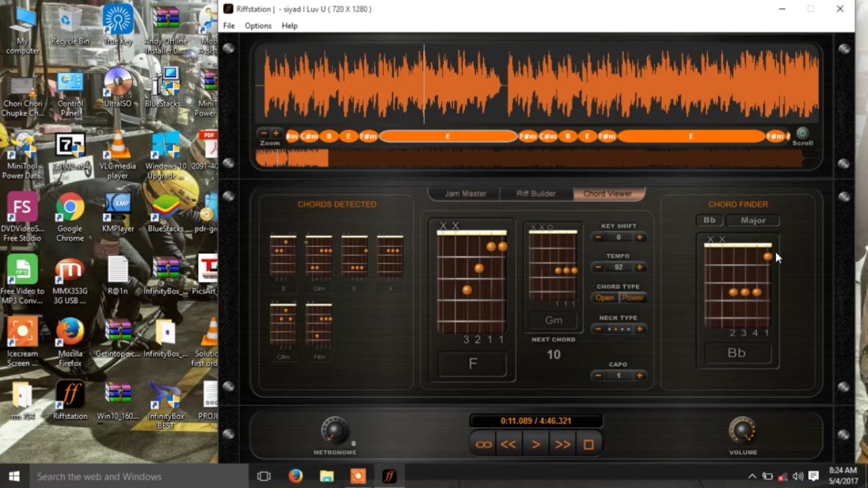Select the Windows 10 Upgrade desktop icon

point(166,156)
